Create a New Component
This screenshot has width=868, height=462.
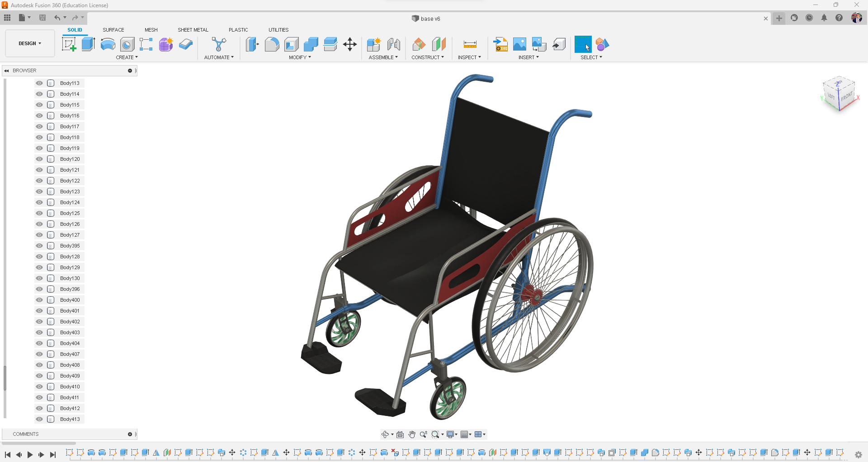click(374, 44)
